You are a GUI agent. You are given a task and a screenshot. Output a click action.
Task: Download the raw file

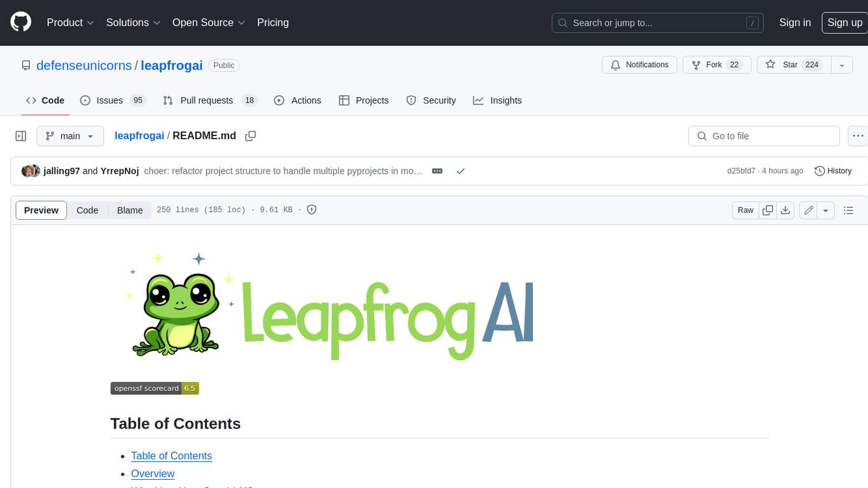786,210
